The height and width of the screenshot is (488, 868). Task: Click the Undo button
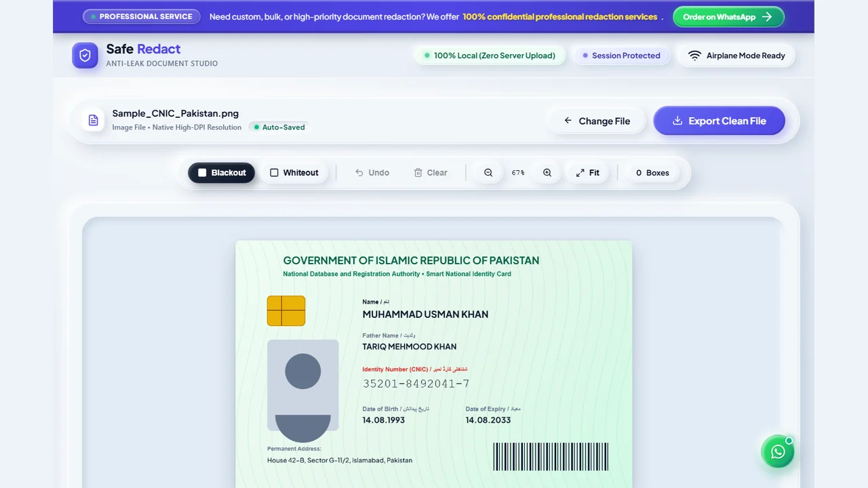[372, 173]
